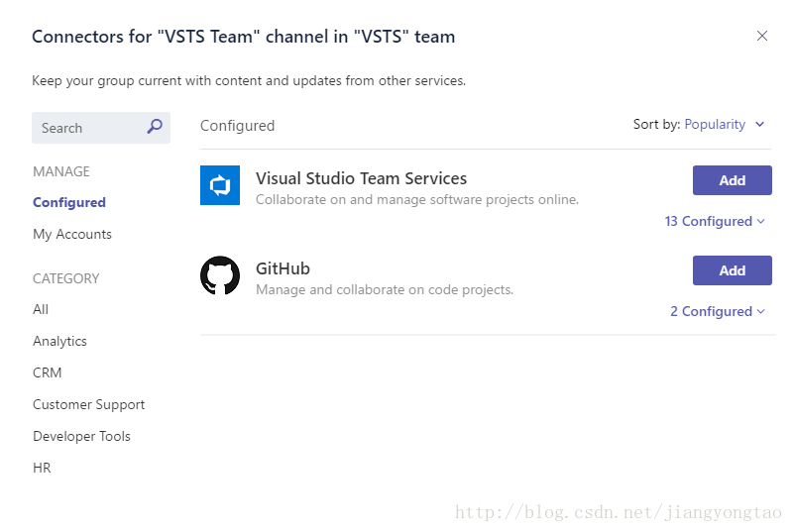Screen dimensions: 793x532
Task: Filter by the Analytics category
Action: [x=59, y=341]
